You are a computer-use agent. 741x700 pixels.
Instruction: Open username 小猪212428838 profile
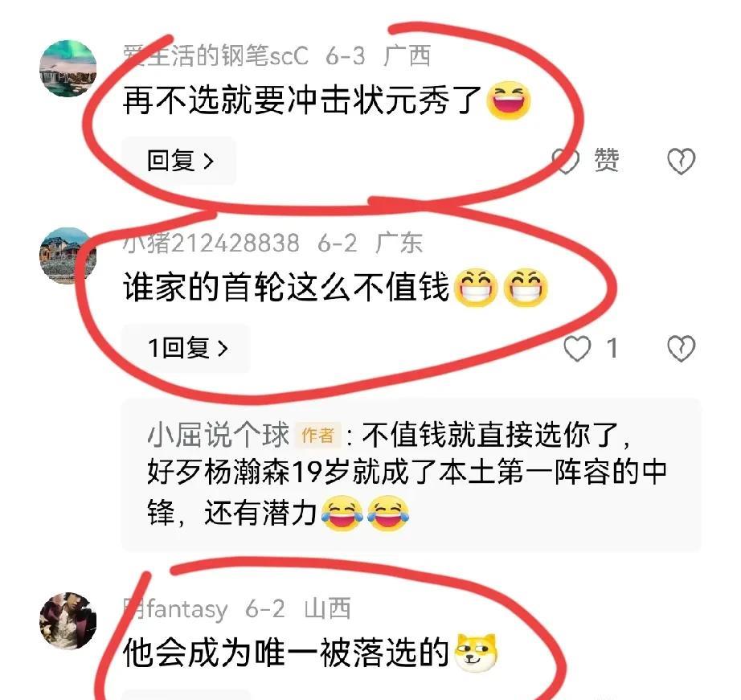click(x=211, y=243)
